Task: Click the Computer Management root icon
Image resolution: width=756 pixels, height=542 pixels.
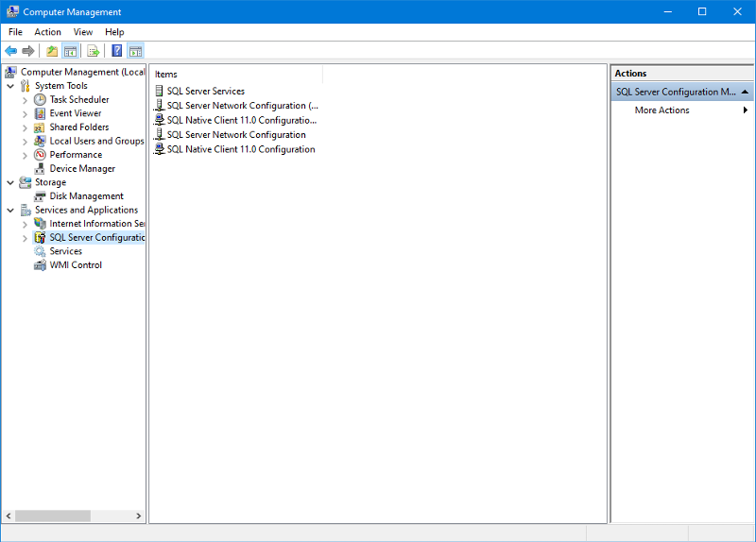Action: coord(10,73)
